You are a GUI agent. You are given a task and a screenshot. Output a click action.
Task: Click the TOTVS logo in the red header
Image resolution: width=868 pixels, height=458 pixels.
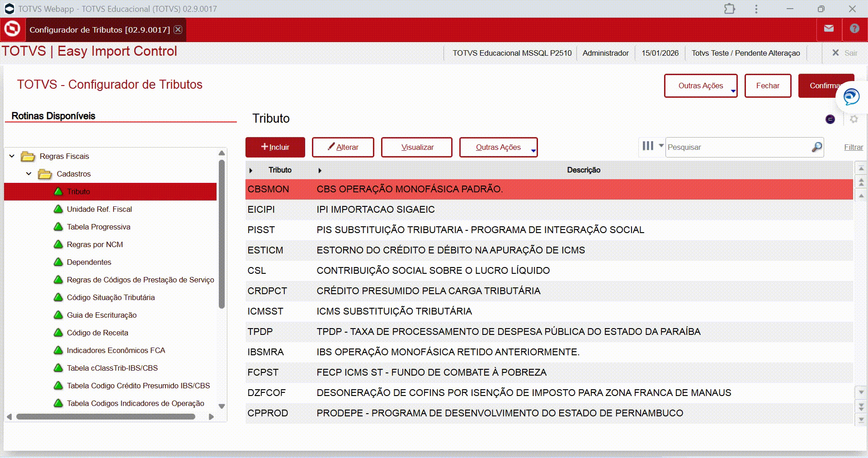(12, 29)
